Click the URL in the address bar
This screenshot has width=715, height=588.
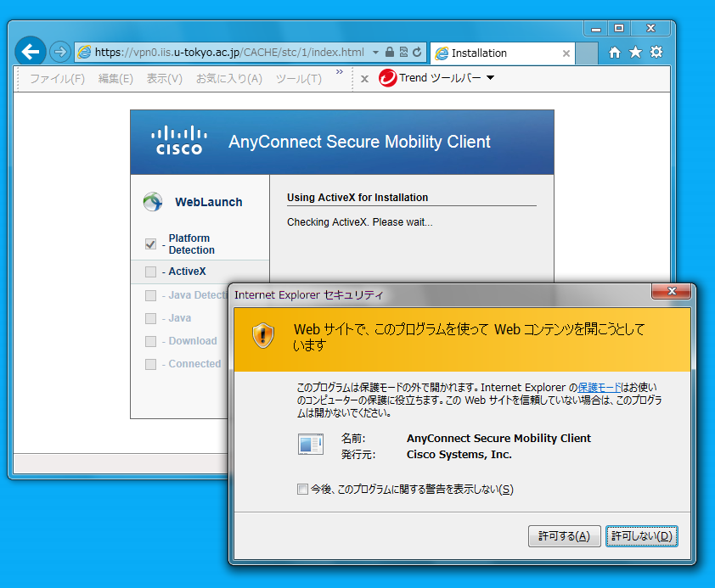pyautogui.click(x=229, y=53)
